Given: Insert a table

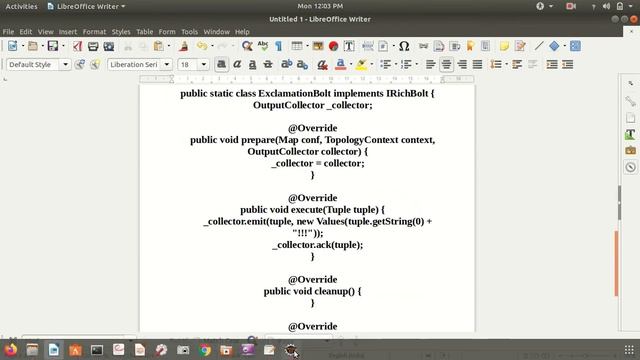Looking at the screenshot, I should (297, 46).
